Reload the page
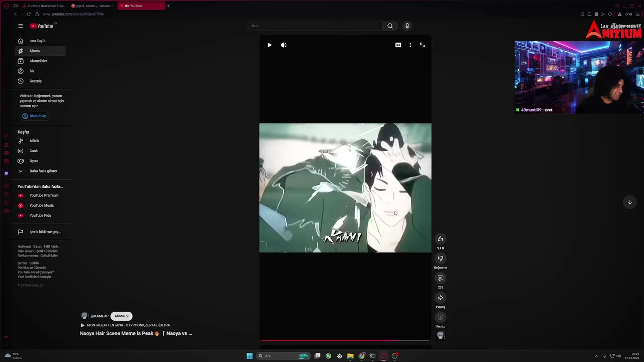The width and height of the screenshot is (644, 362). pyautogui.click(x=29, y=14)
